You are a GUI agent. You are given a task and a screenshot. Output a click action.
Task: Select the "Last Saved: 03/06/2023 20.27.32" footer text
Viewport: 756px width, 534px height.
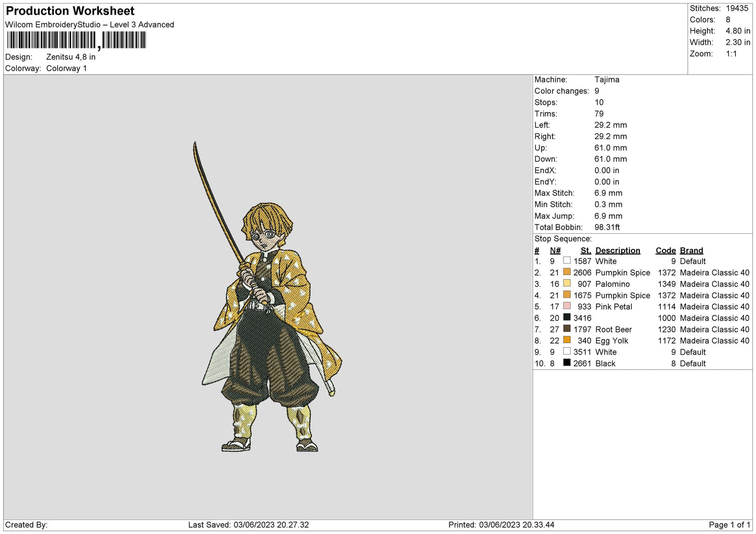249,525
